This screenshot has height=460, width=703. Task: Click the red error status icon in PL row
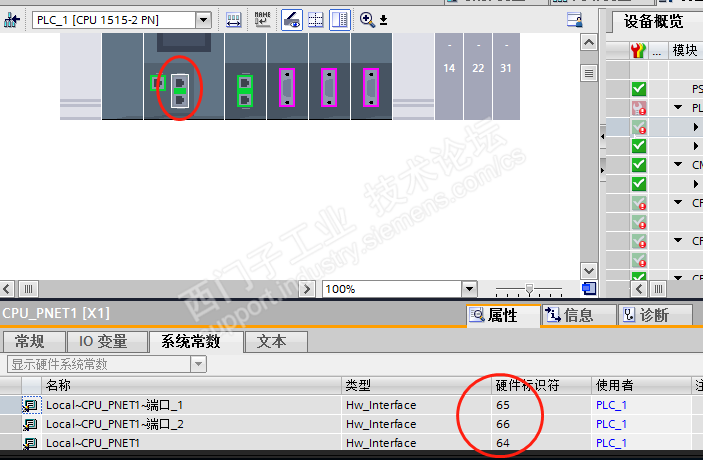click(639, 108)
